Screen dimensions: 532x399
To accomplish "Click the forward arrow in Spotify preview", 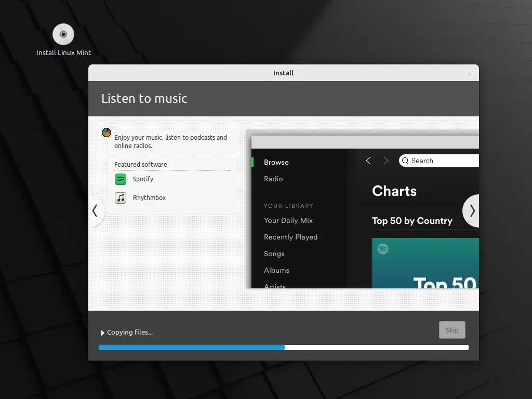I will tap(386, 161).
